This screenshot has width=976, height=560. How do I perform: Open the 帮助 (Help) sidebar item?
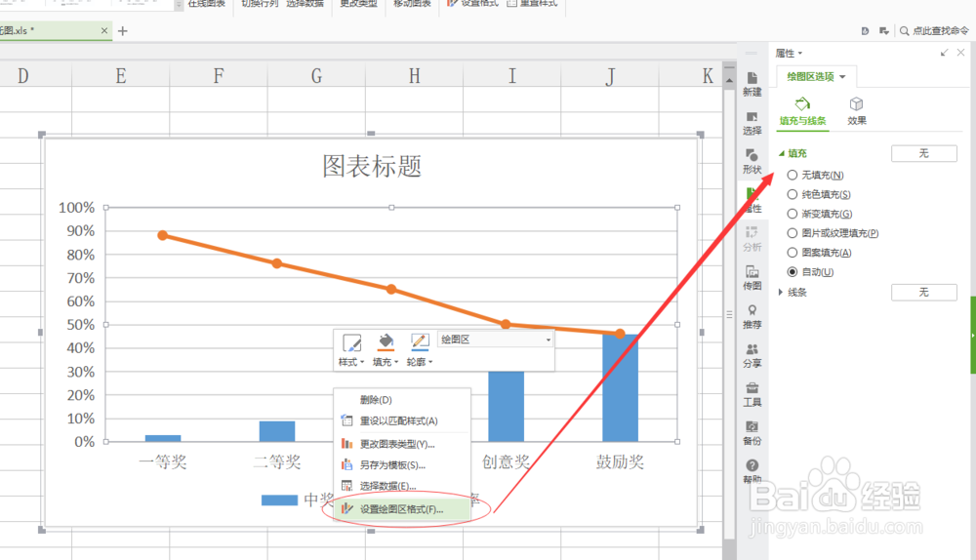pyautogui.click(x=752, y=471)
